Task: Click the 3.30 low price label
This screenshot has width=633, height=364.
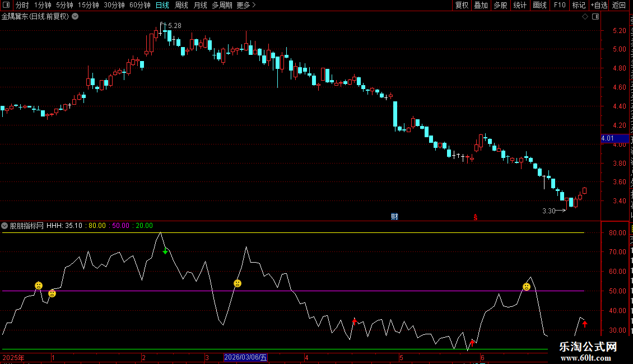Action: coord(548,211)
